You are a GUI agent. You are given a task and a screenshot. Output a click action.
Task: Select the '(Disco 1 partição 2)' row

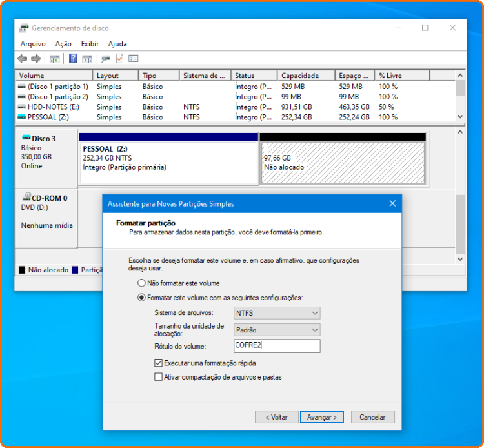pos(235,97)
